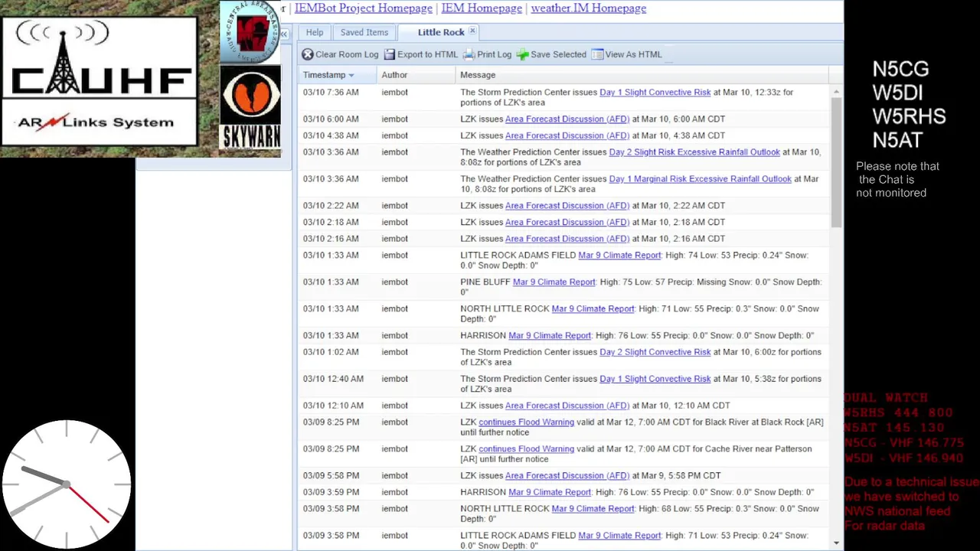
Task: Switch to the Little Rock tab
Action: click(x=441, y=32)
